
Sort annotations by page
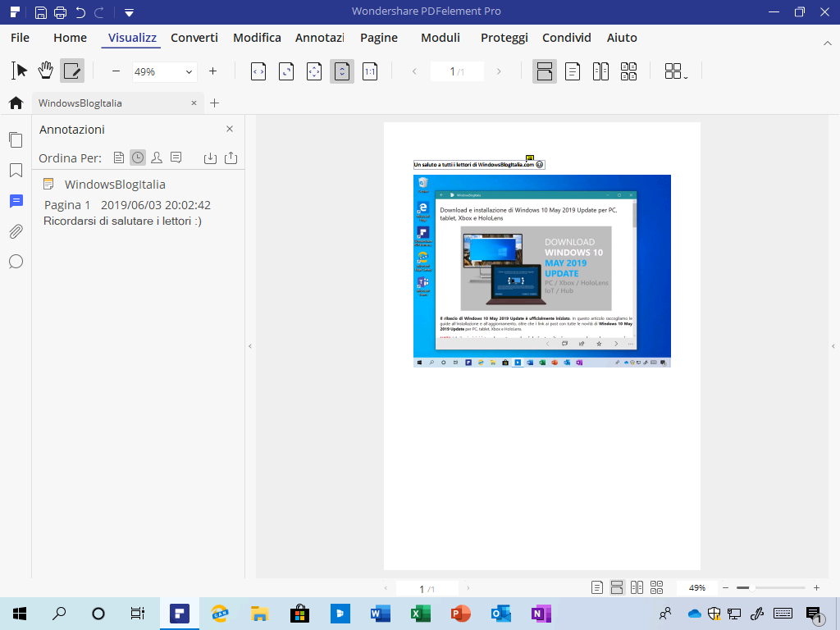coord(119,157)
